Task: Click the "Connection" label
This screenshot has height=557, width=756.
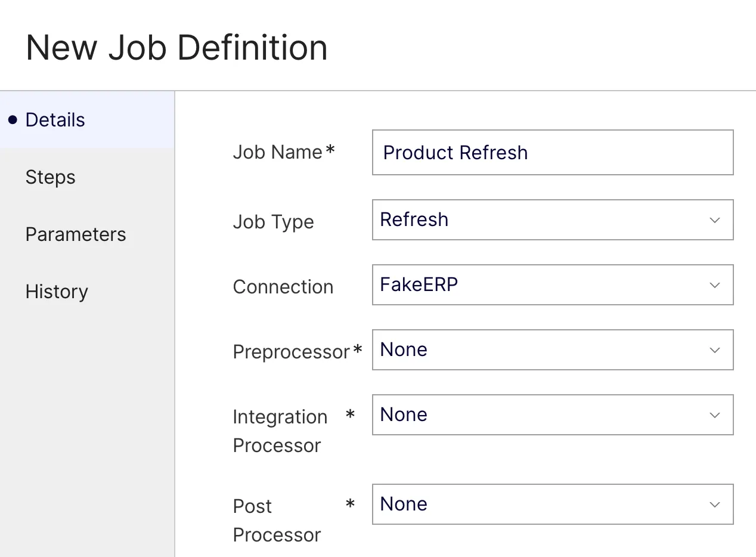Action: [x=283, y=287]
